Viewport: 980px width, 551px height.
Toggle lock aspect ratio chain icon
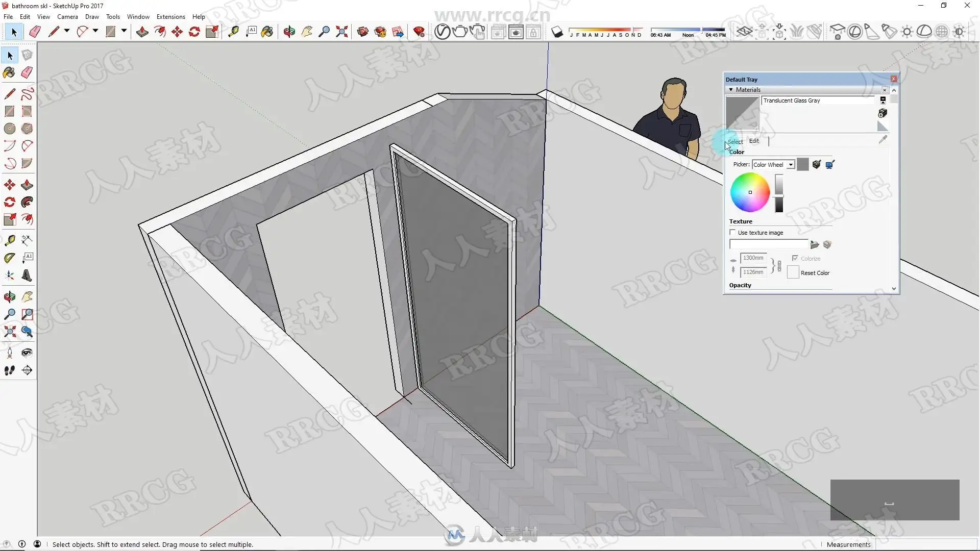(779, 266)
